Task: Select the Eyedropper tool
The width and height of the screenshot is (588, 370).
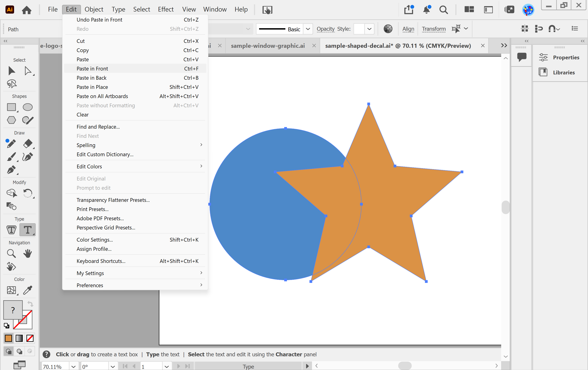Action: pyautogui.click(x=28, y=290)
